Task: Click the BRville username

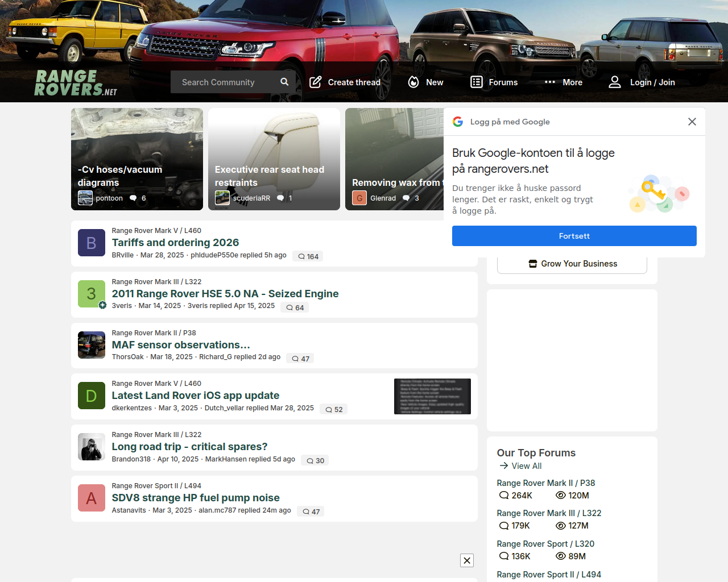Action: click(x=123, y=255)
